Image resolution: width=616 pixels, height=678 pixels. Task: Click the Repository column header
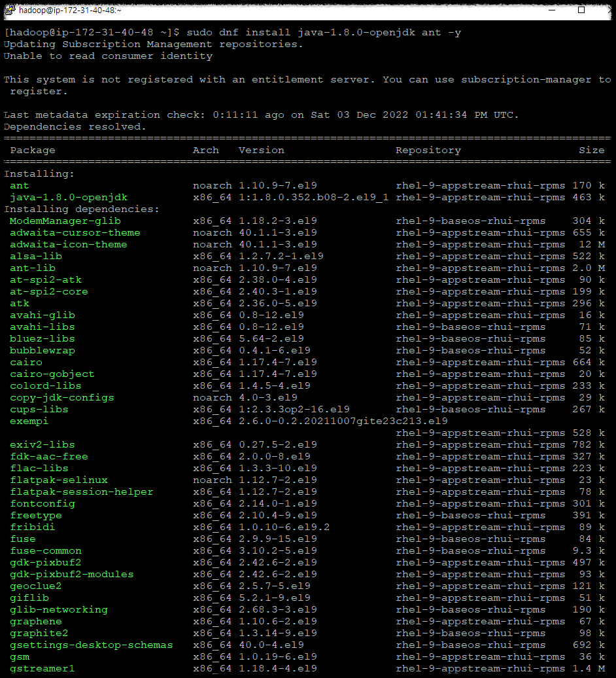(428, 150)
